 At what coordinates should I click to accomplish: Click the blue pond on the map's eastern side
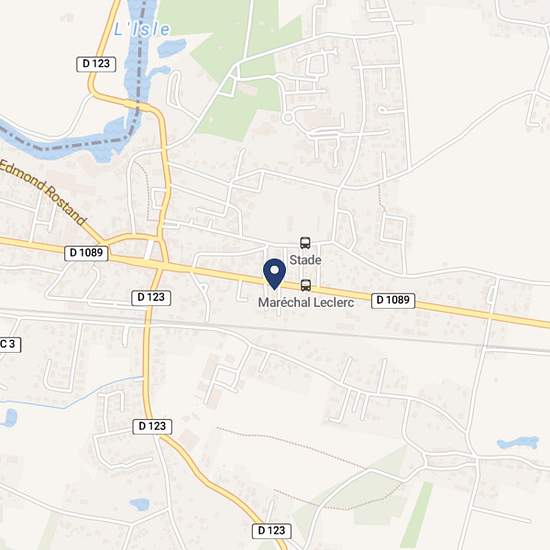pyautogui.click(x=518, y=443)
